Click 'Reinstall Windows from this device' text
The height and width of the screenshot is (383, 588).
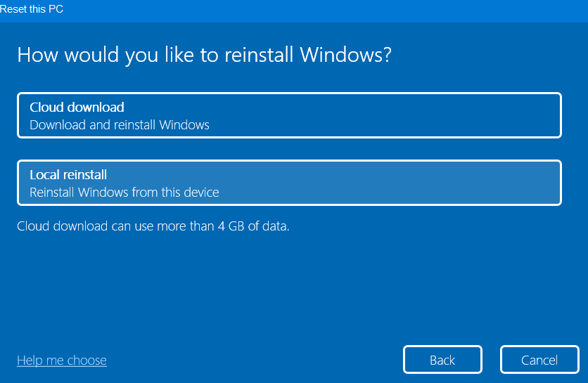pyautogui.click(x=124, y=192)
